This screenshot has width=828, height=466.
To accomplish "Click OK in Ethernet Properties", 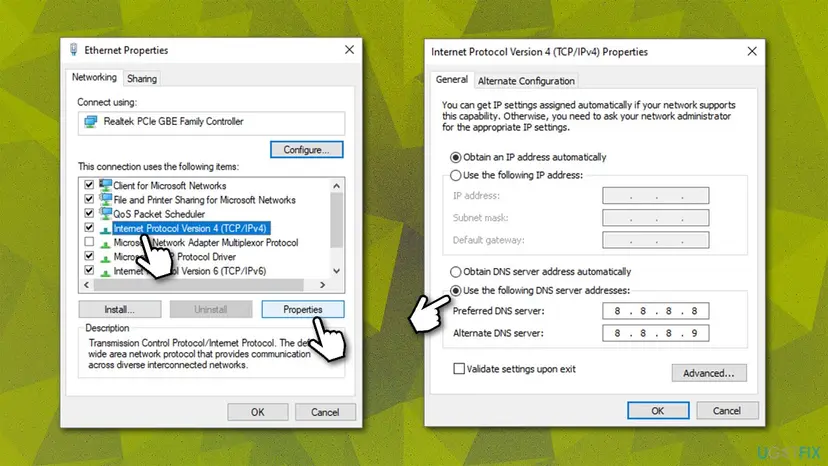I will point(258,412).
